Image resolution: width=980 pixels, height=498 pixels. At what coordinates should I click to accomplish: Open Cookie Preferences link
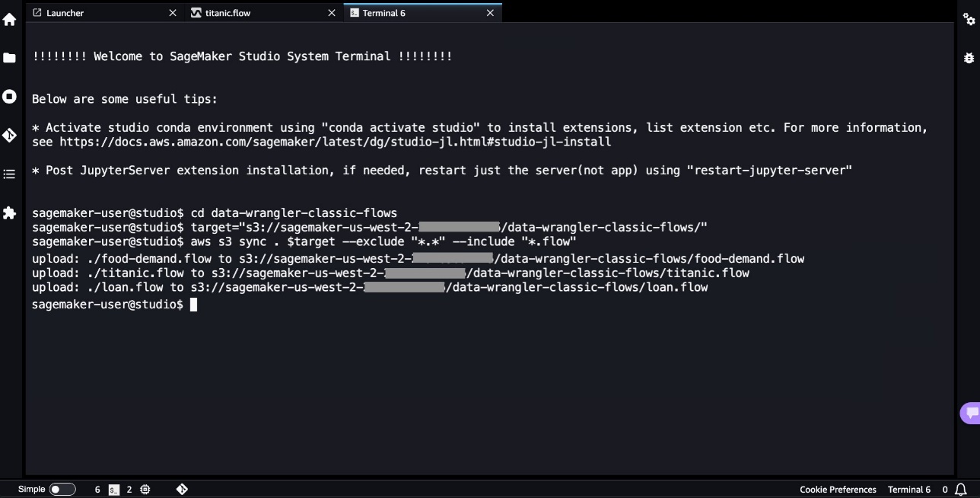pos(838,490)
